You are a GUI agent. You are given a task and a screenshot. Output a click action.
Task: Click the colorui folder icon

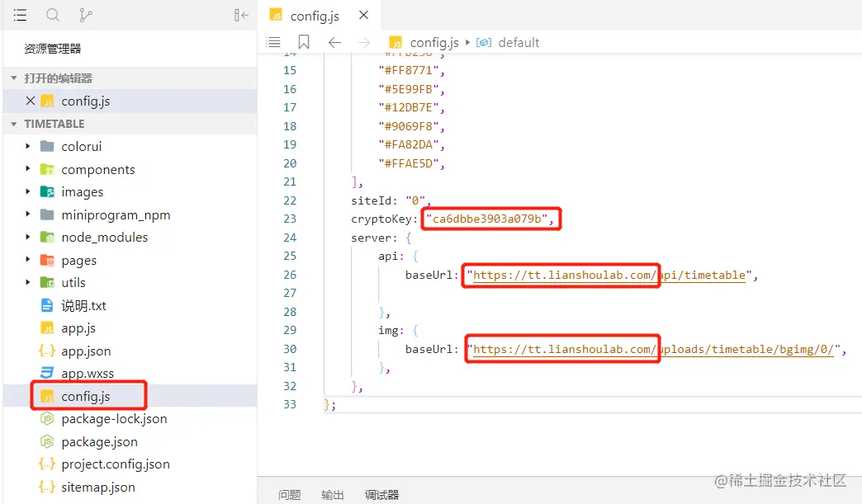[47, 146]
